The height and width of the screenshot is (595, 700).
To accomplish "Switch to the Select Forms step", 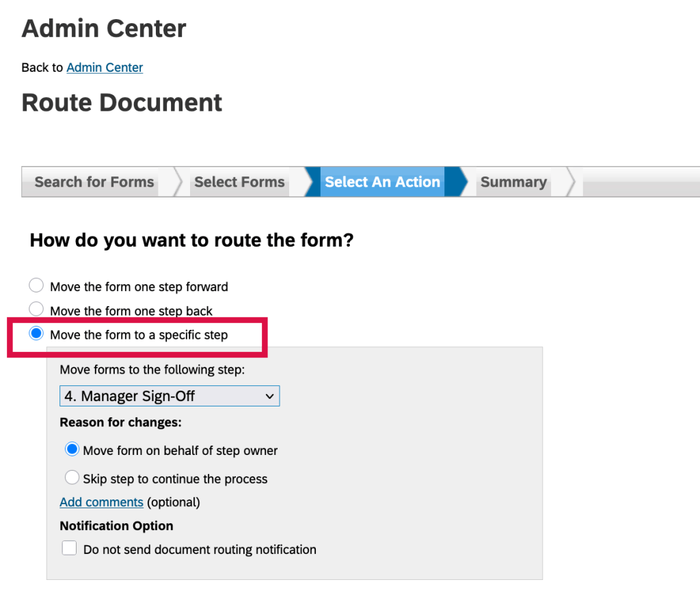I will pyautogui.click(x=239, y=182).
